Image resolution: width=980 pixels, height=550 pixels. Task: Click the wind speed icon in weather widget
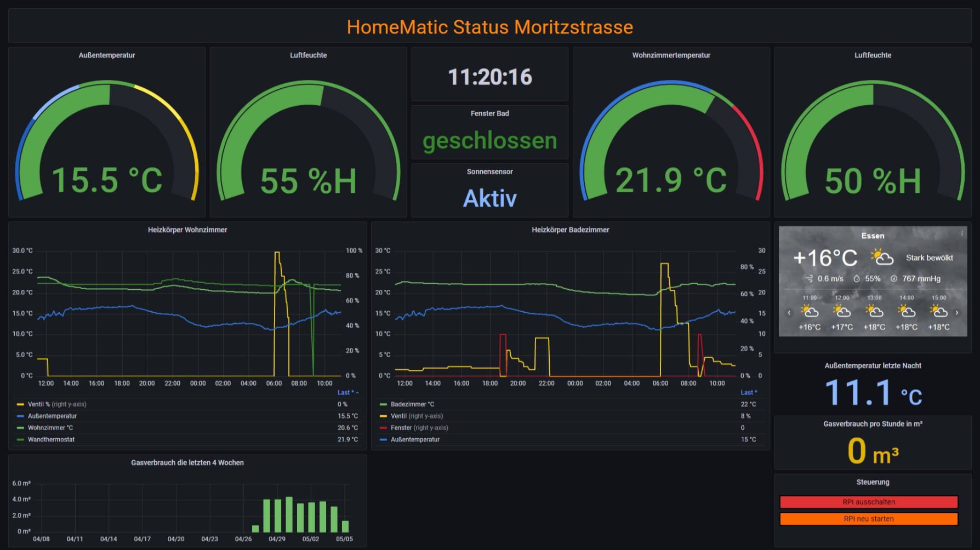809,279
